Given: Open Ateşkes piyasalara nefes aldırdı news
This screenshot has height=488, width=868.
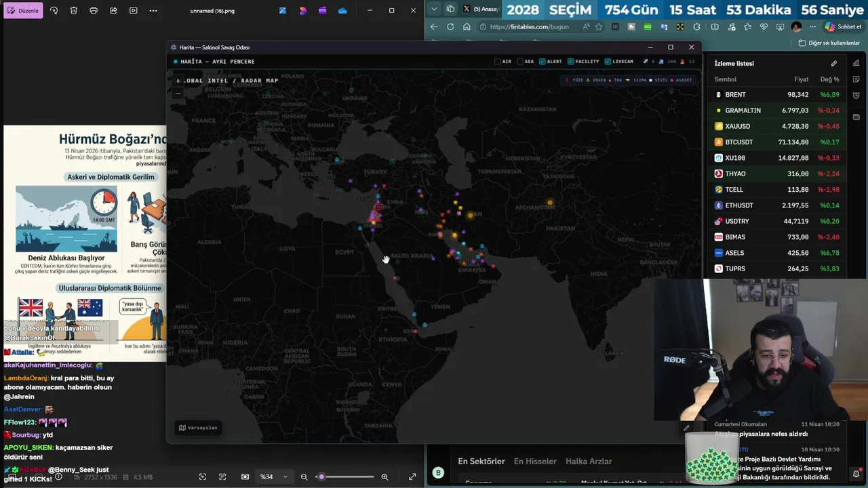Looking at the screenshot, I should point(761,434).
